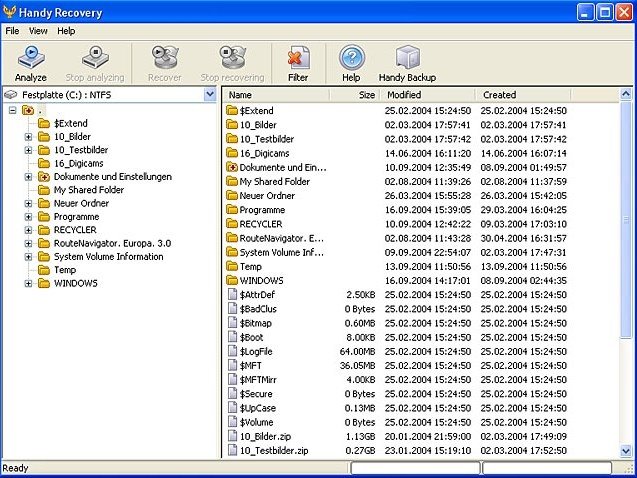This screenshot has width=637, height=478.
Task: Open the Festplatte (C:) drive dropdown
Action: coord(210,95)
